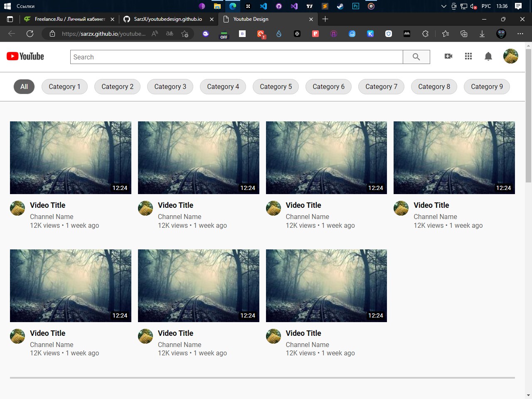Switch to the SarzX/youtubedesign.github.io tab
Screen dimensions: 532x399
(x=168, y=19)
